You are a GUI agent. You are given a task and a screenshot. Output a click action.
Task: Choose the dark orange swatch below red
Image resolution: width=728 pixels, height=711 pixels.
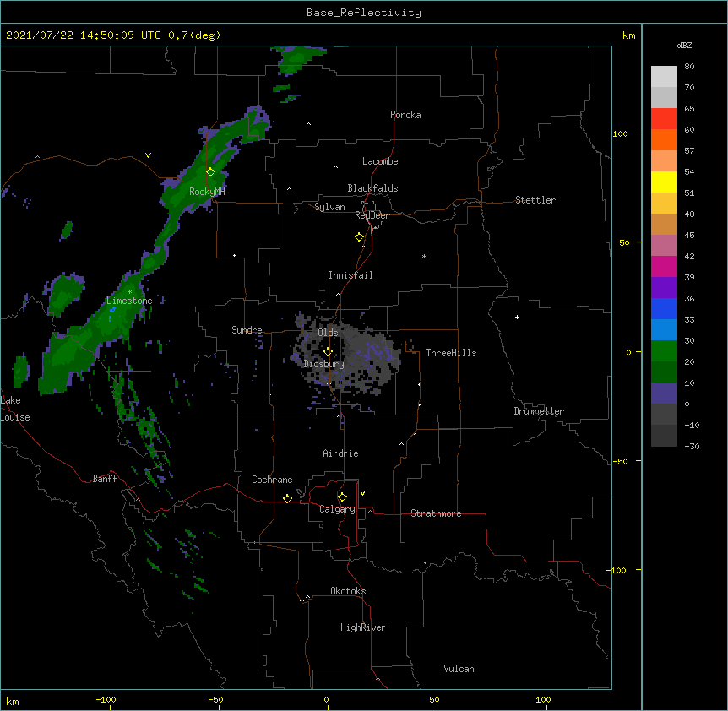click(x=664, y=139)
